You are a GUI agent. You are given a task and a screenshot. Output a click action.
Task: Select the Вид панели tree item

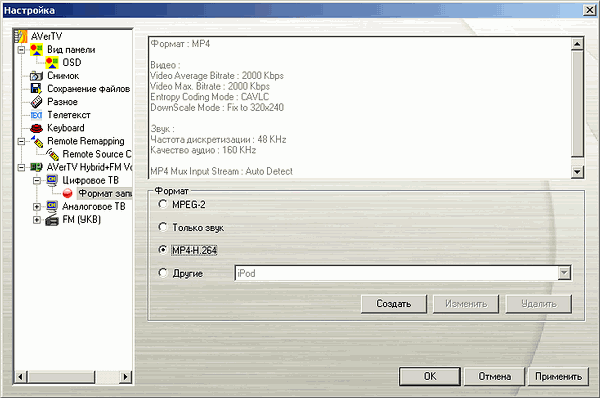coord(71,50)
